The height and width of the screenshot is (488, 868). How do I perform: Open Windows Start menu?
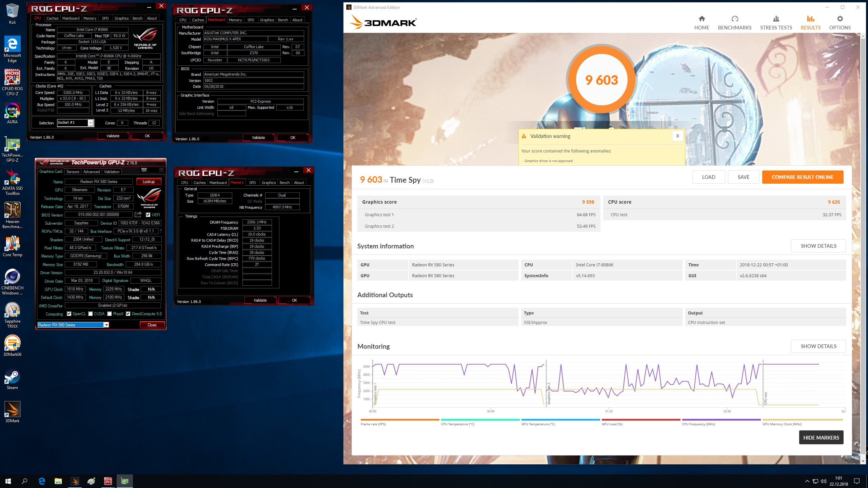[x=8, y=481]
